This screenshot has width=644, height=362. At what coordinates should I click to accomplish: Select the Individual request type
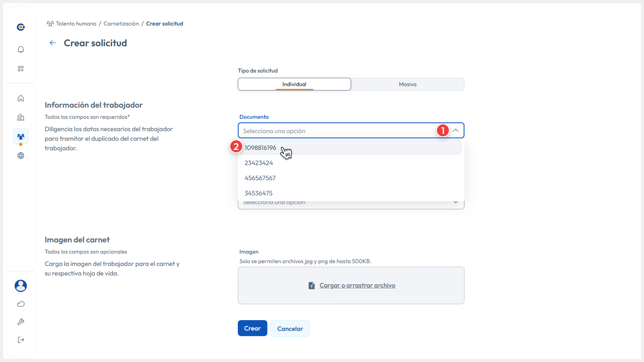(294, 84)
